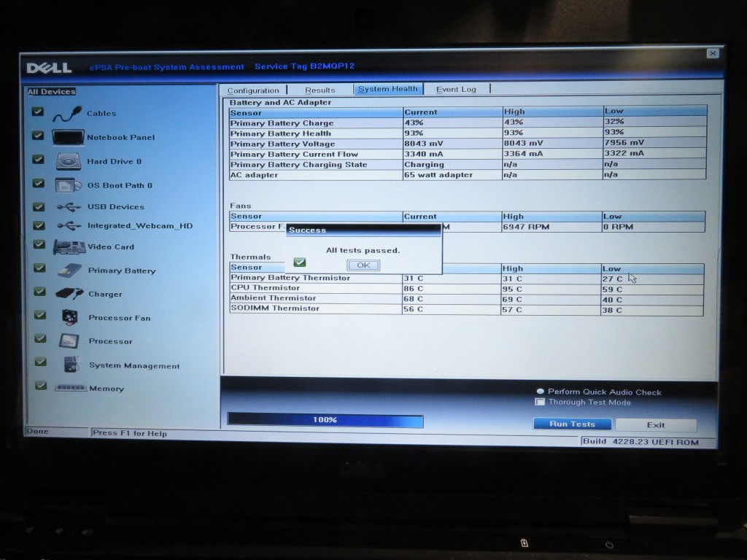Close the ePSA window
Screen dimensions: 747x560
(713, 53)
